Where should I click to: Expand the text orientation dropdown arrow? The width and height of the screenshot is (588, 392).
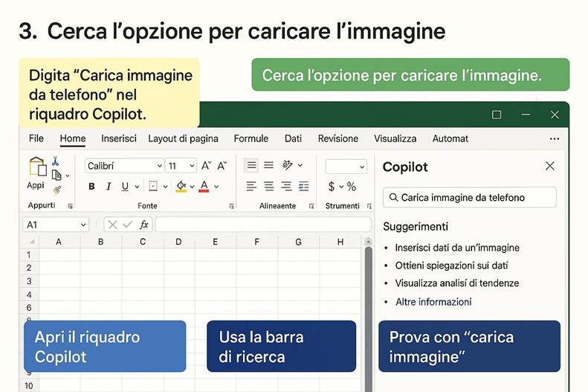(300, 165)
